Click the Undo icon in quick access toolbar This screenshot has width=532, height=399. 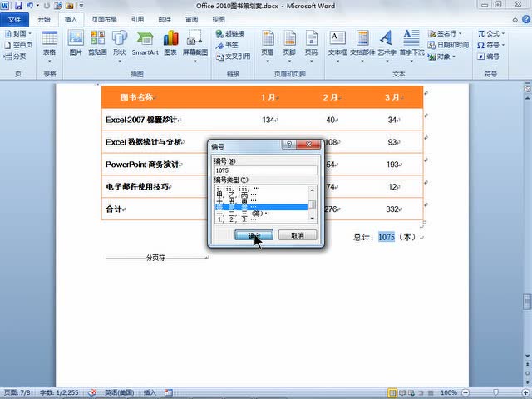click(x=30, y=6)
